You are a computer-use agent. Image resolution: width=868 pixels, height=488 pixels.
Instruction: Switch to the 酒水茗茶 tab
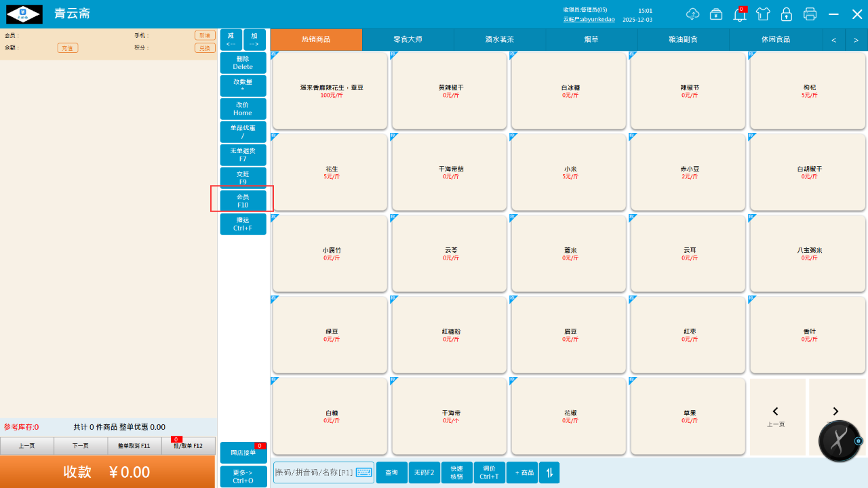click(x=499, y=40)
